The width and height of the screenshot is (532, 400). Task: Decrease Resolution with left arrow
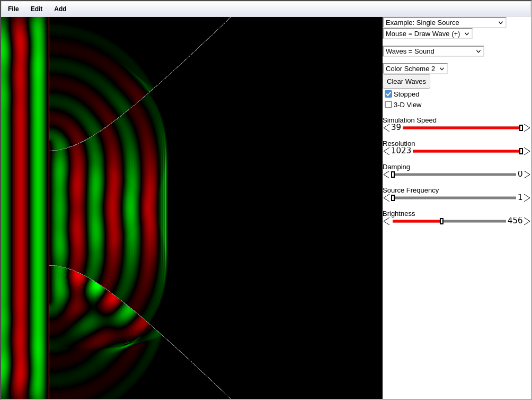386,151
